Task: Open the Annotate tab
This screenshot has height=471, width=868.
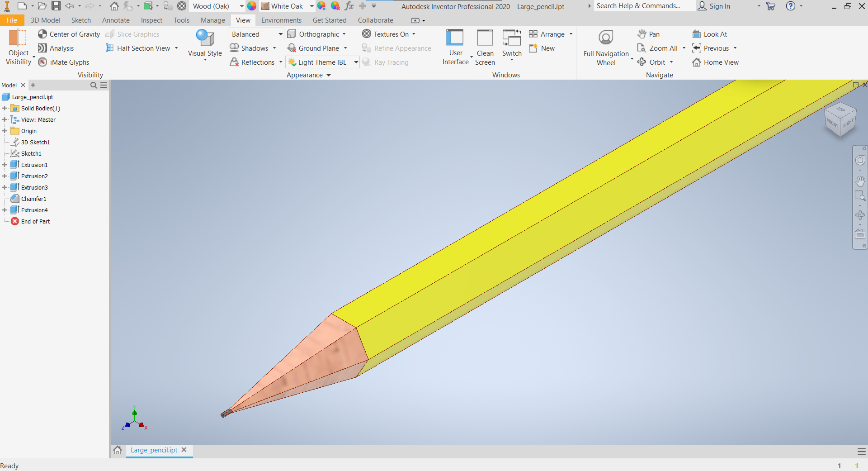Action: [x=116, y=20]
